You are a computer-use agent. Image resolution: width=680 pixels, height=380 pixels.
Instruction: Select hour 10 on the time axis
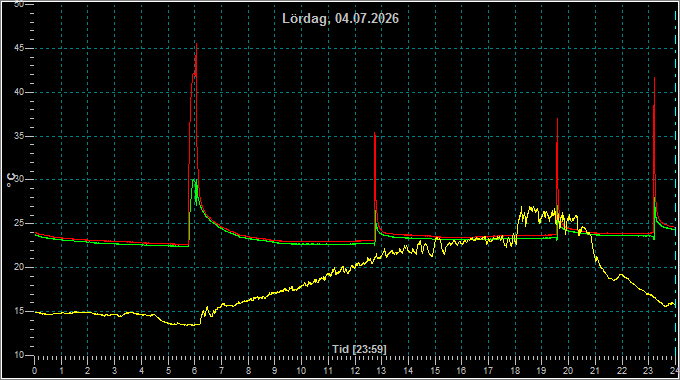tap(301, 371)
